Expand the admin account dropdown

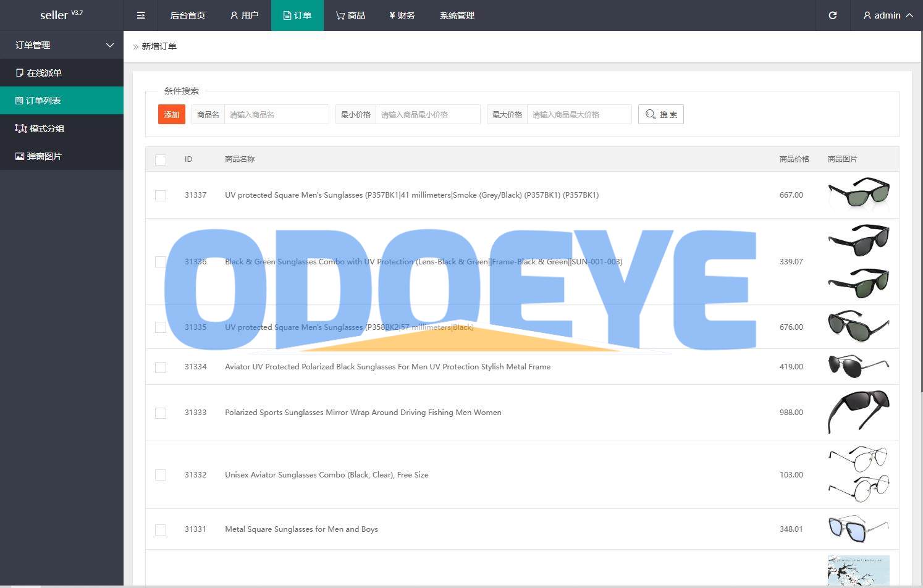pos(888,15)
